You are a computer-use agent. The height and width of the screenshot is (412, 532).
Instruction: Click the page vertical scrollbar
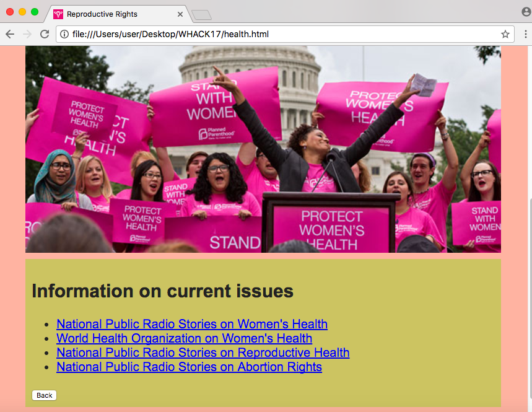(x=530, y=299)
